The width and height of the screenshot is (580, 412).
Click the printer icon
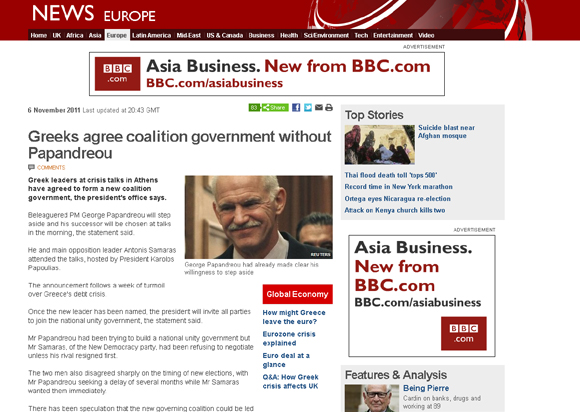tap(329, 108)
